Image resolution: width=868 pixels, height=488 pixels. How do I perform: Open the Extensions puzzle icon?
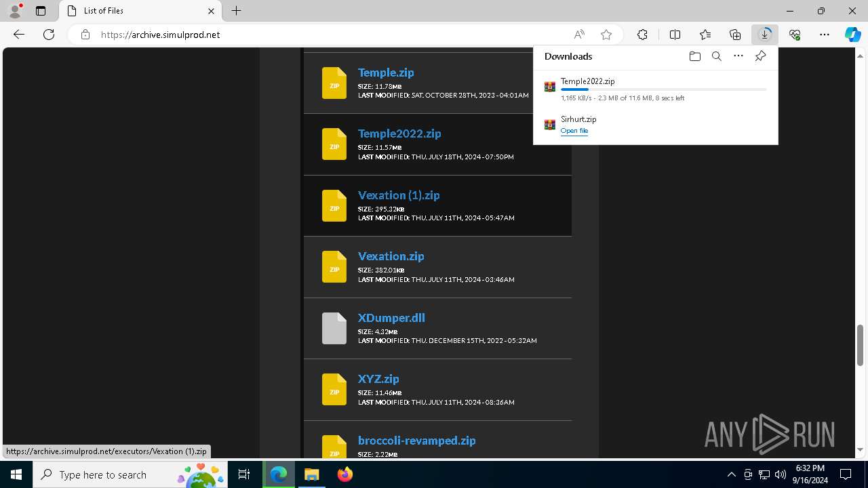[642, 35]
